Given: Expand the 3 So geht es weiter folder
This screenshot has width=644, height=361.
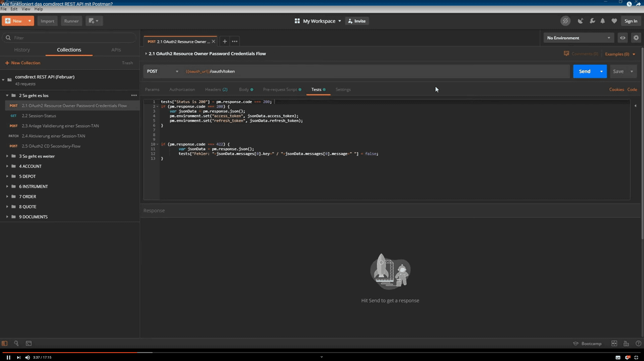Looking at the screenshot, I should click(7, 156).
